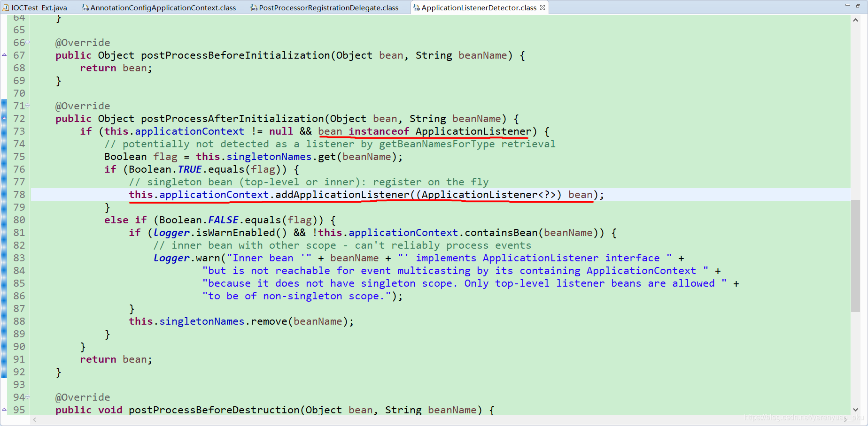This screenshot has height=426, width=868.
Task: Click the postProcessBeforeDestruction method name
Action: 214,410
